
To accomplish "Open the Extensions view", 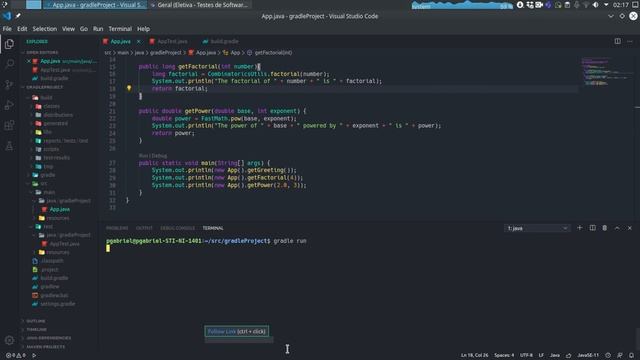I will click(9, 125).
